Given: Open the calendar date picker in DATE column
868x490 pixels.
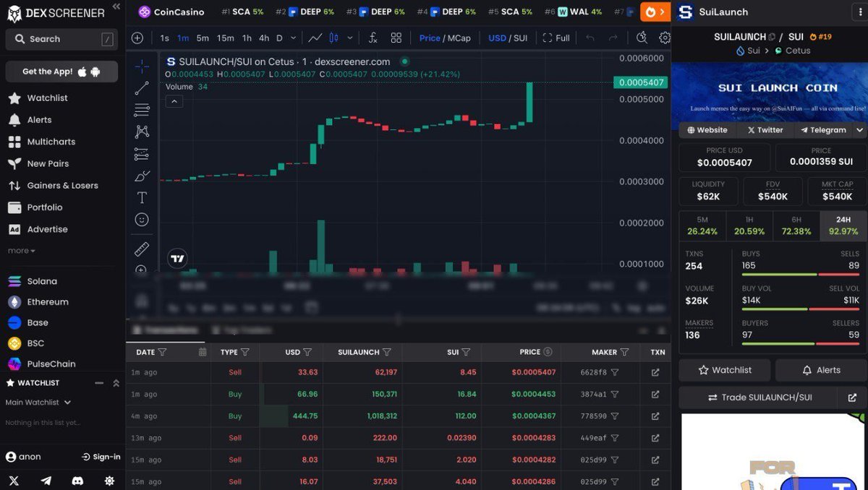Looking at the screenshot, I should pos(203,352).
